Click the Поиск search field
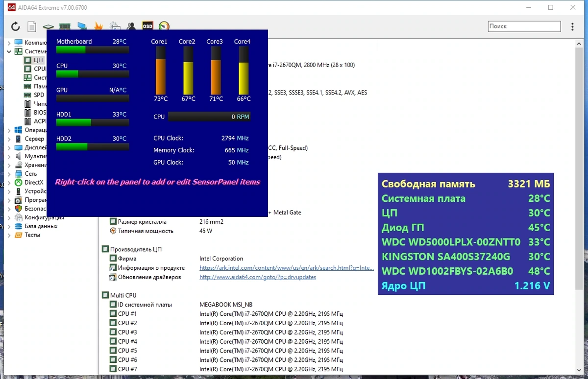 coord(524,26)
